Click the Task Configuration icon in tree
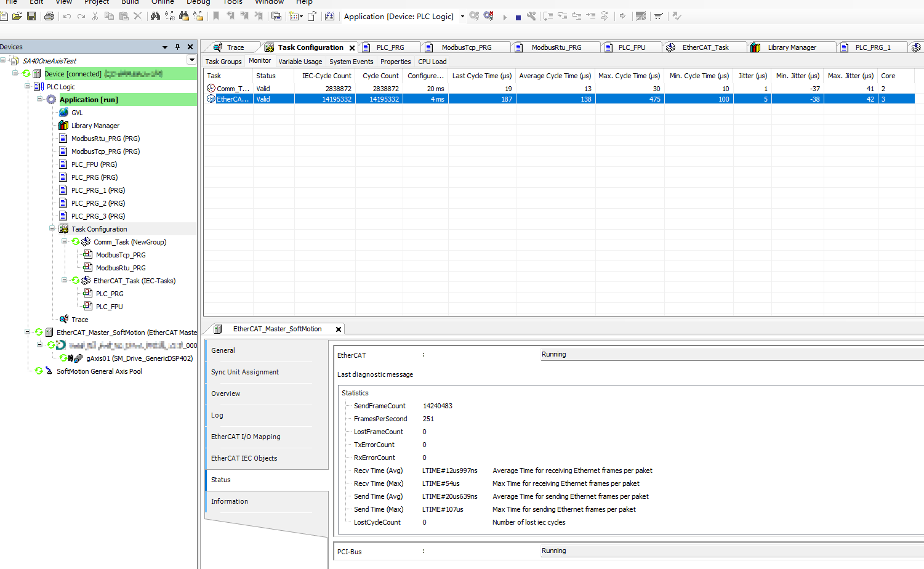The height and width of the screenshot is (569, 924). tap(63, 229)
